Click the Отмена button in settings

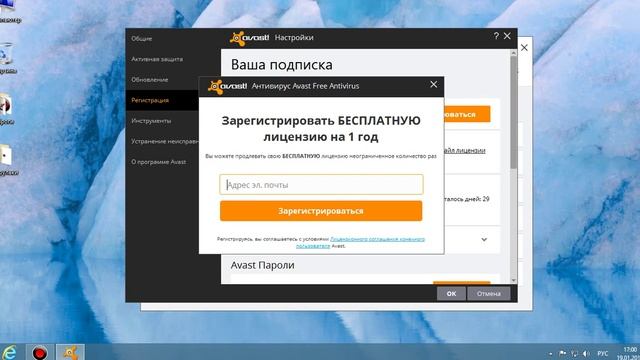coord(489,293)
